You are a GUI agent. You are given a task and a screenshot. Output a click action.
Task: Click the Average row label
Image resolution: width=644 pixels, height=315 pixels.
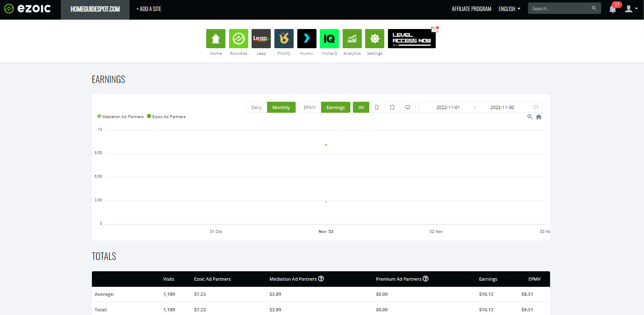pos(105,294)
